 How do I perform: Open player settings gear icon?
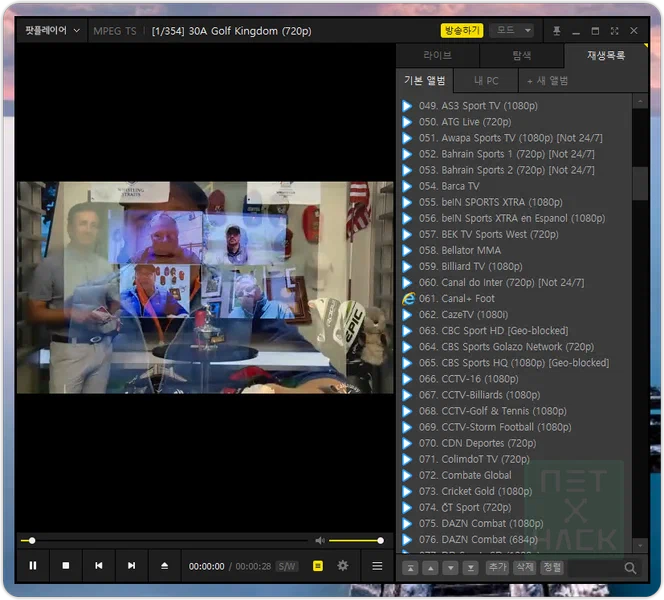coord(343,566)
